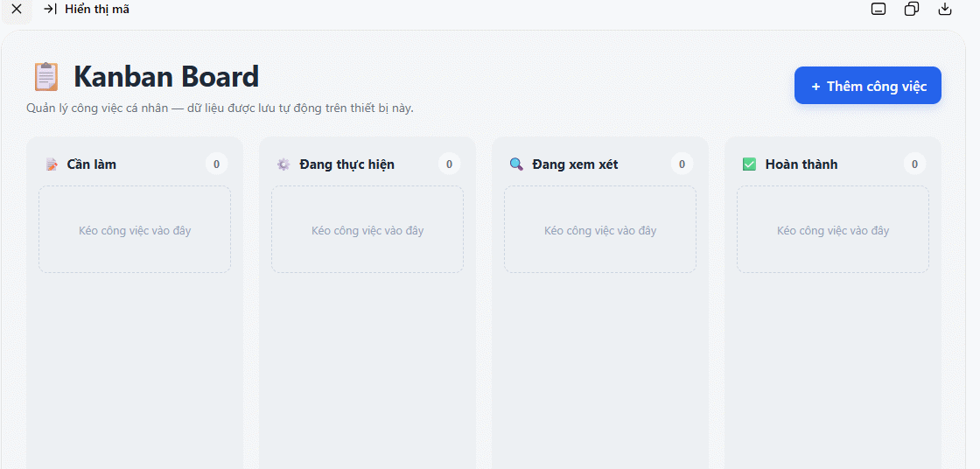This screenshot has height=469, width=980.
Task: Click the count badge of 'Cần làm' column
Action: click(216, 164)
